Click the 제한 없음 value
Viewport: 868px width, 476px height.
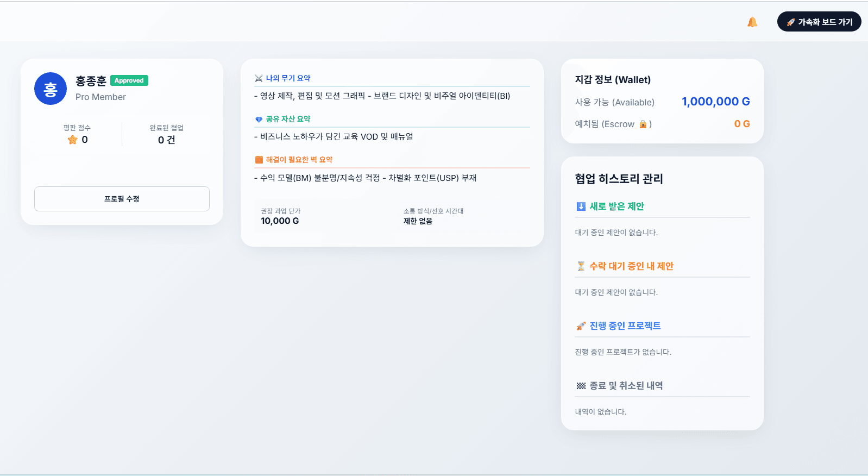tap(418, 221)
